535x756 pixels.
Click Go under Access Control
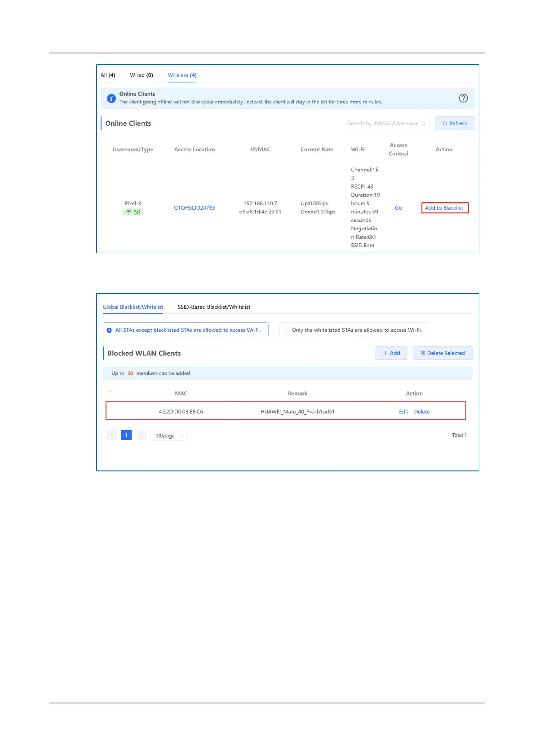point(398,208)
